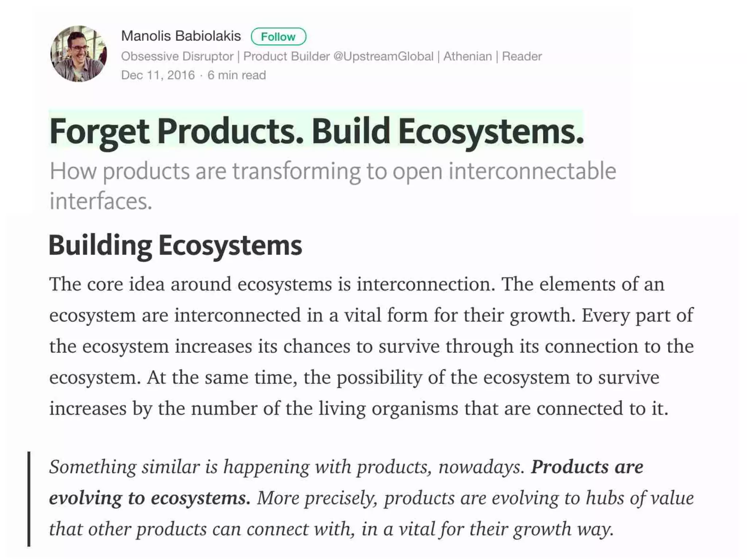Click Obsessive Disruptor in the author bio
The width and height of the screenshot is (747, 560).
click(177, 57)
